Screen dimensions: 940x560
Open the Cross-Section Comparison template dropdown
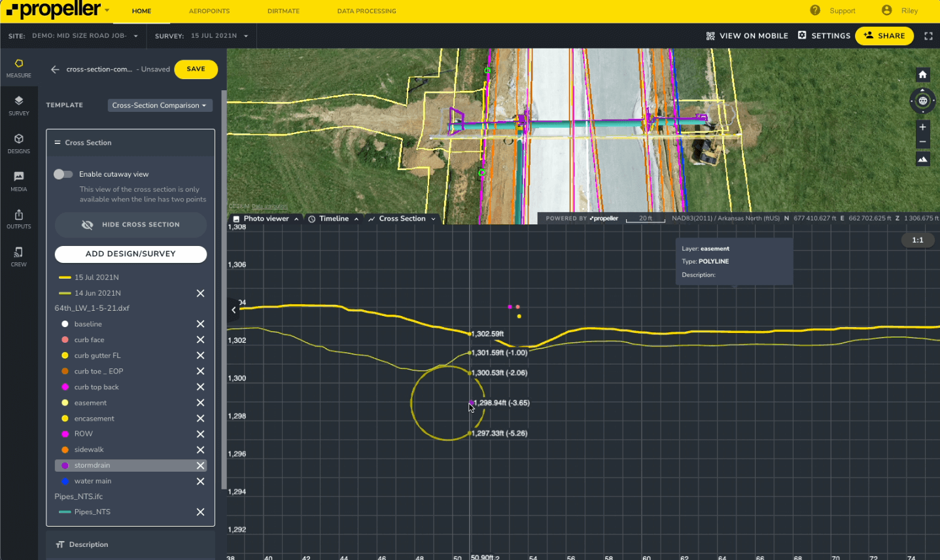point(160,105)
